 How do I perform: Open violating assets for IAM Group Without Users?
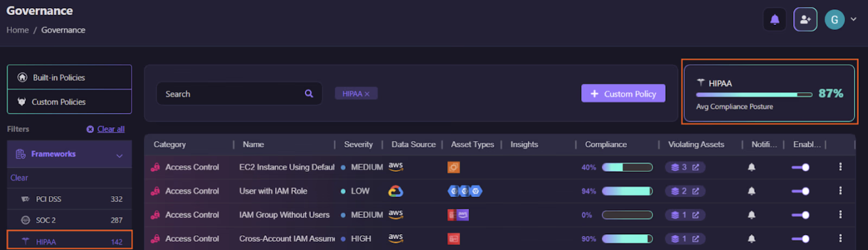point(685,215)
